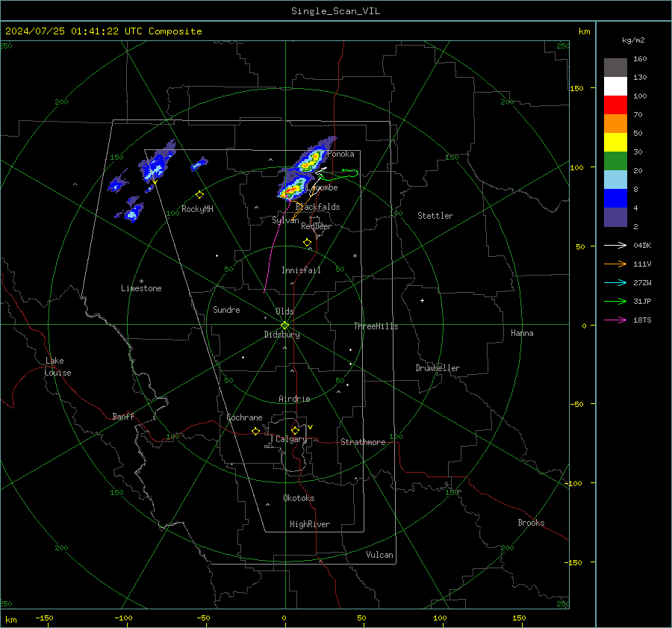
Task: Click the Sylvan town label
Action: pos(285,220)
